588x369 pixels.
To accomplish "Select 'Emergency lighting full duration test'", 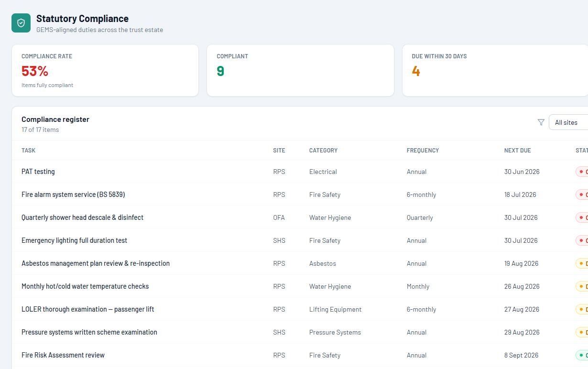I will pos(74,240).
